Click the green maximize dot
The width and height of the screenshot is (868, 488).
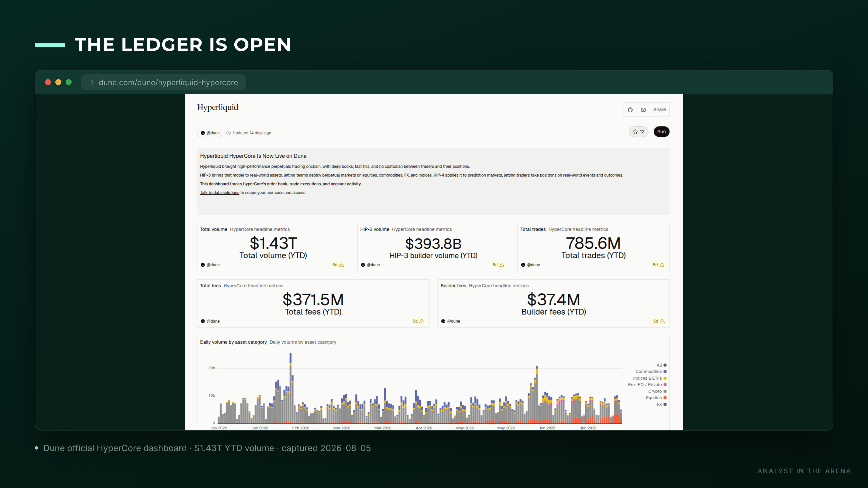pyautogui.click(x=69, y=82)
